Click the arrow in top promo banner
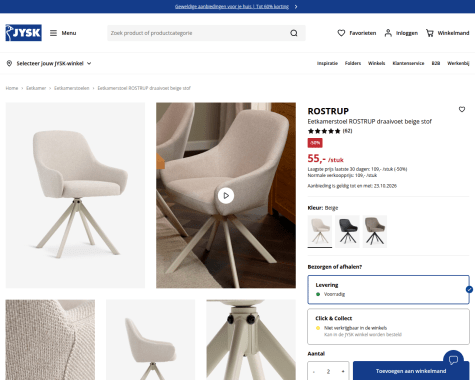The width and height of the screenshot is (475, 380). pos(296,7)
